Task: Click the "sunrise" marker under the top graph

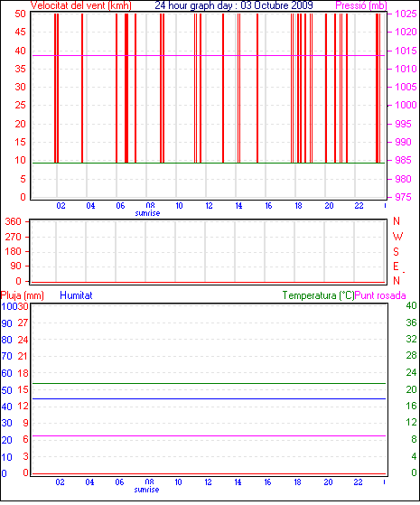Action: click(147, 213)
